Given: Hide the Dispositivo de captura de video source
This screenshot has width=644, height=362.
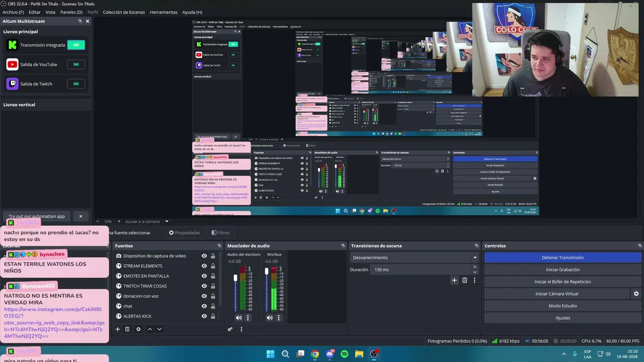Looking at the screenshot, I should coord(204,256).
